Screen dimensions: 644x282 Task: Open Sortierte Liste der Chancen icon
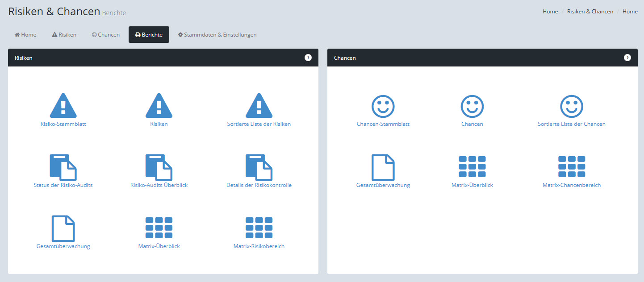pyautogui.click(x=571, y=106)
